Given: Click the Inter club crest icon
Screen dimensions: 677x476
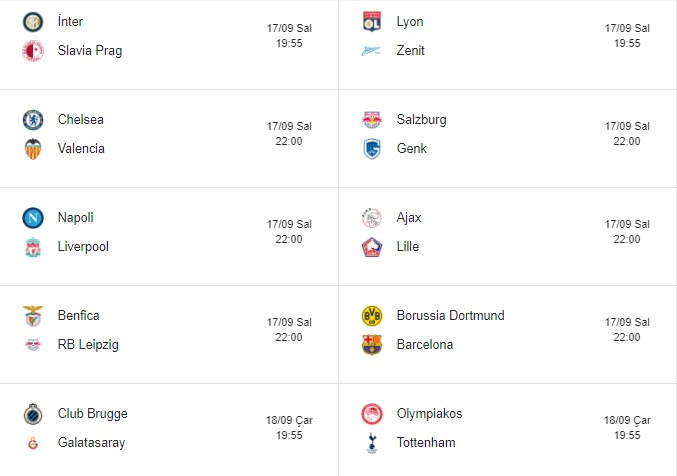Looking at the screenshot, I should click(x=33, y=21).
